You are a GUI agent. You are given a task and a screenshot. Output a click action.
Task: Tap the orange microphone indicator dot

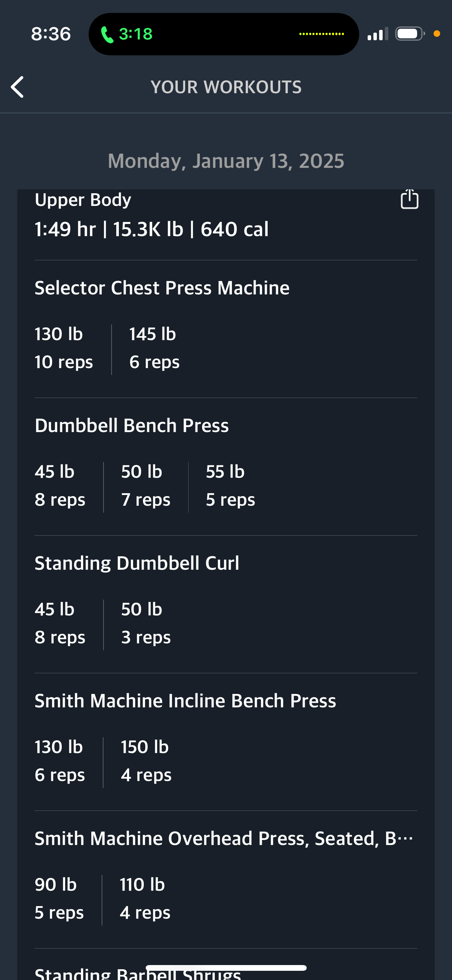click(437, 34)
